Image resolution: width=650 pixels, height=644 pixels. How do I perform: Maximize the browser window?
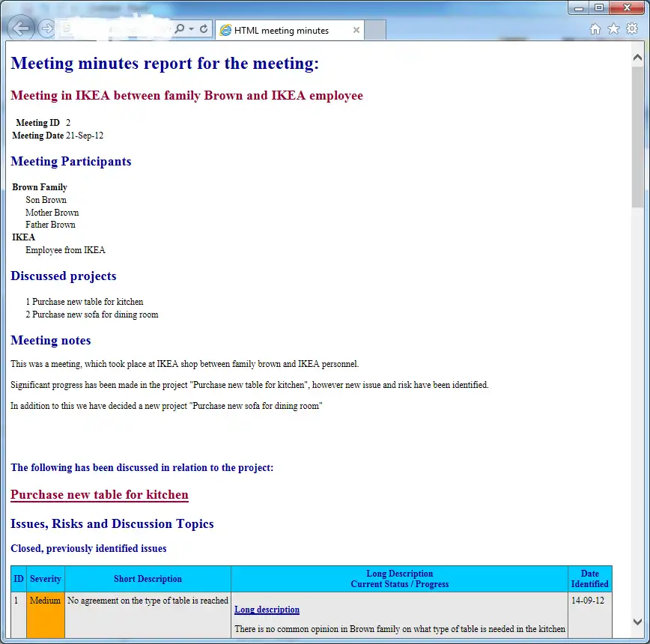(x=599, y=8)
